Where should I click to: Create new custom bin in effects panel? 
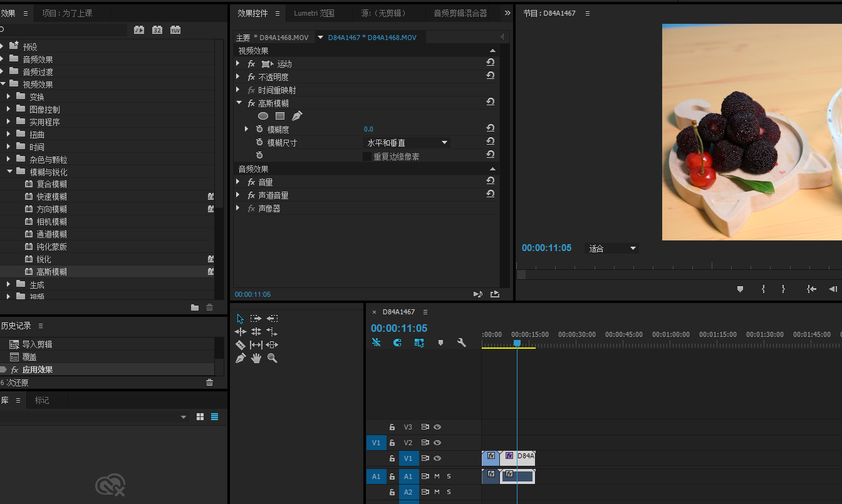[x=195, y=307]
